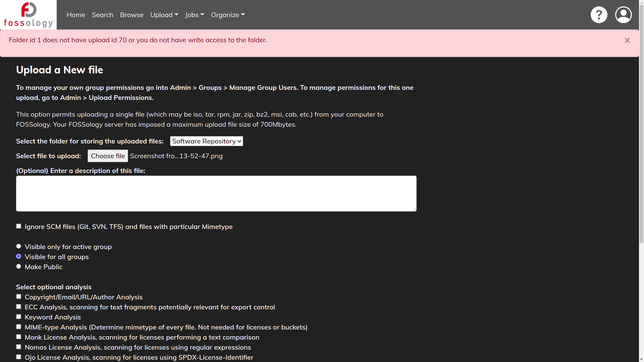Viewport: 644px width, 362px height.
Task: Click the Help question mark icon
Action: coord(599,15)
